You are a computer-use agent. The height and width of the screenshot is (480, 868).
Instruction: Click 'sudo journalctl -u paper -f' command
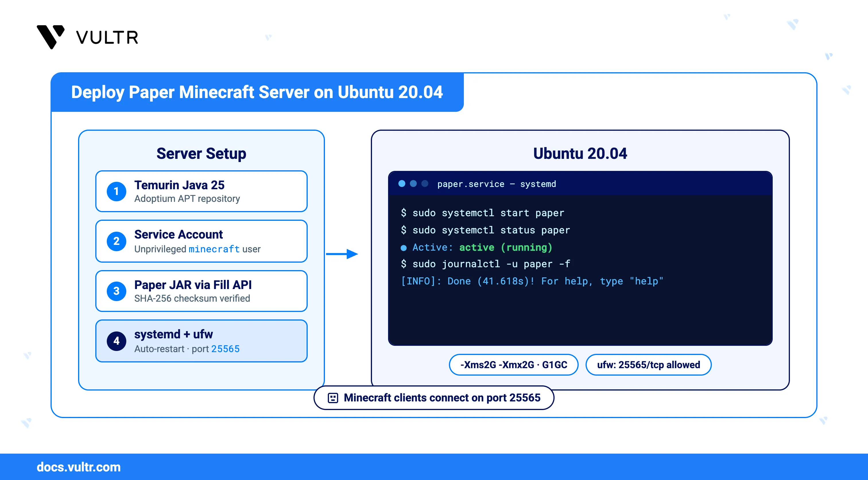(485, 264)
